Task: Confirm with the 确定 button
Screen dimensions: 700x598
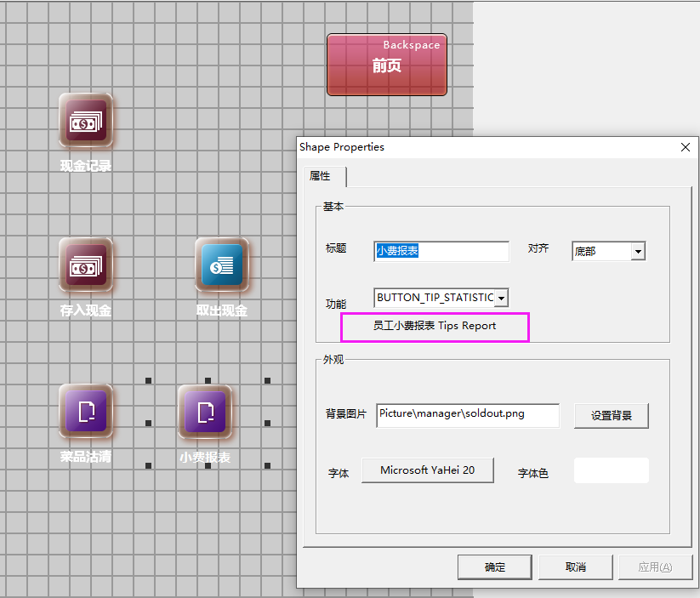Action: (x=495, y=567)
